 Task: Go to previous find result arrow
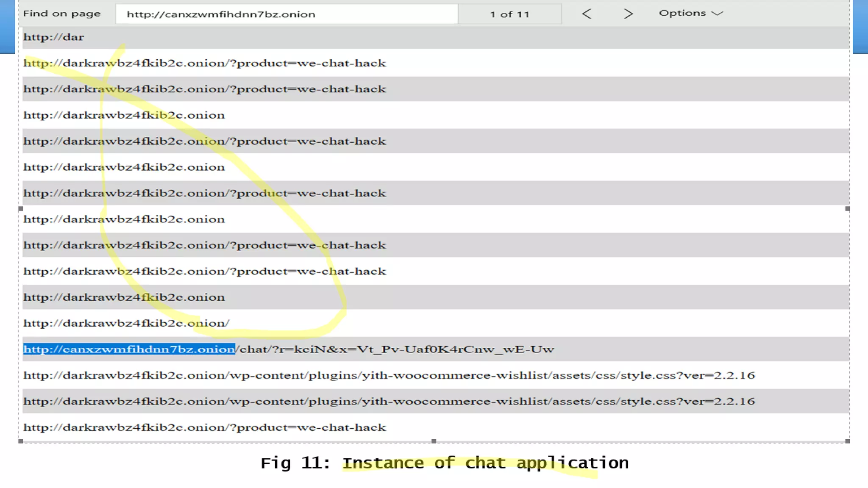[x=587, y=14]
